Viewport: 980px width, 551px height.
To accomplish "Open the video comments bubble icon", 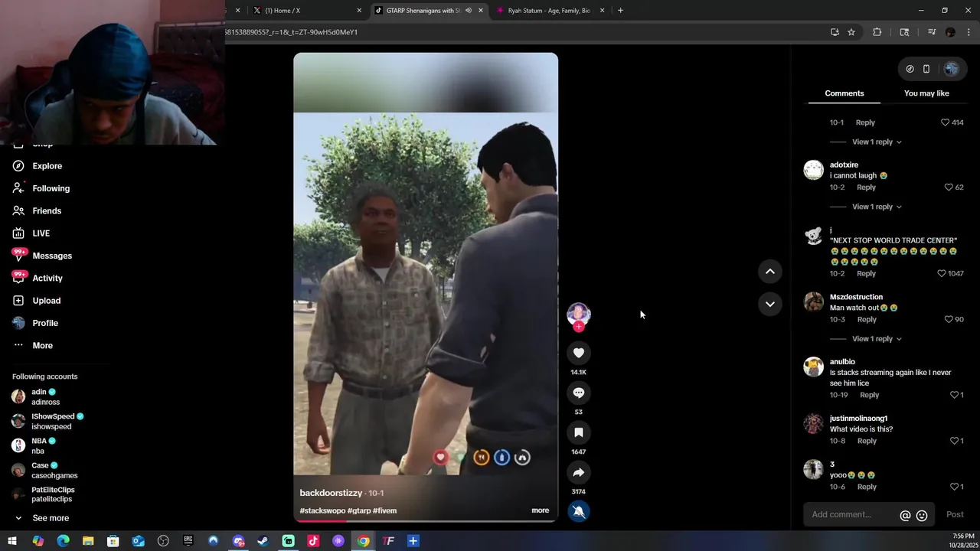I will [x=579, y=393].
